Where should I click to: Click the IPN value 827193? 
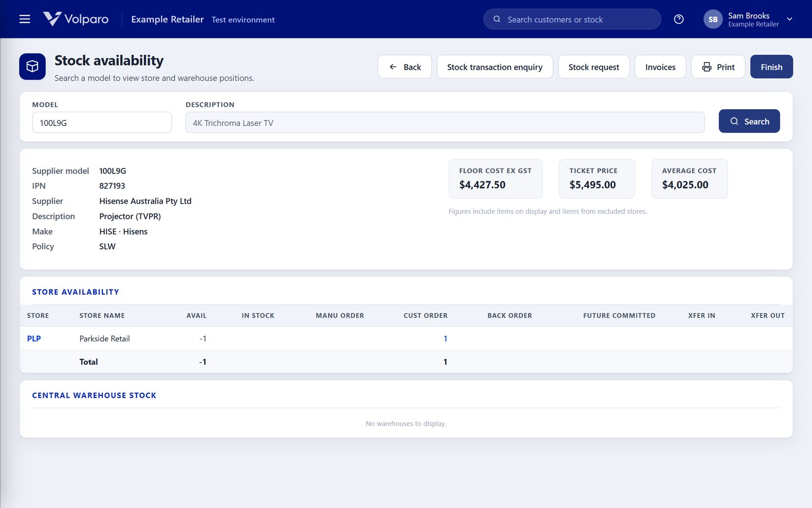click(112, 186)
